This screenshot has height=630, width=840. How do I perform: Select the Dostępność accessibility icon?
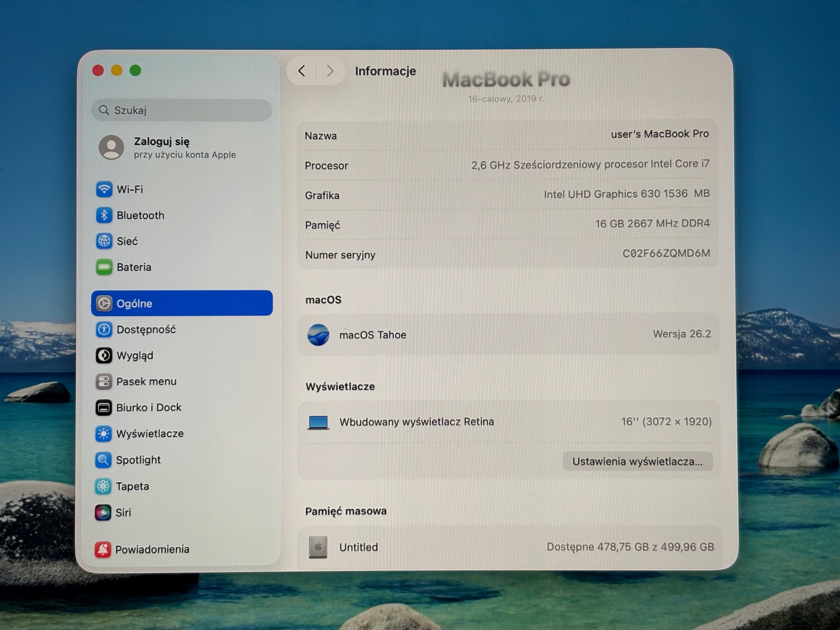pyautogui.click(x=104, y=329)
